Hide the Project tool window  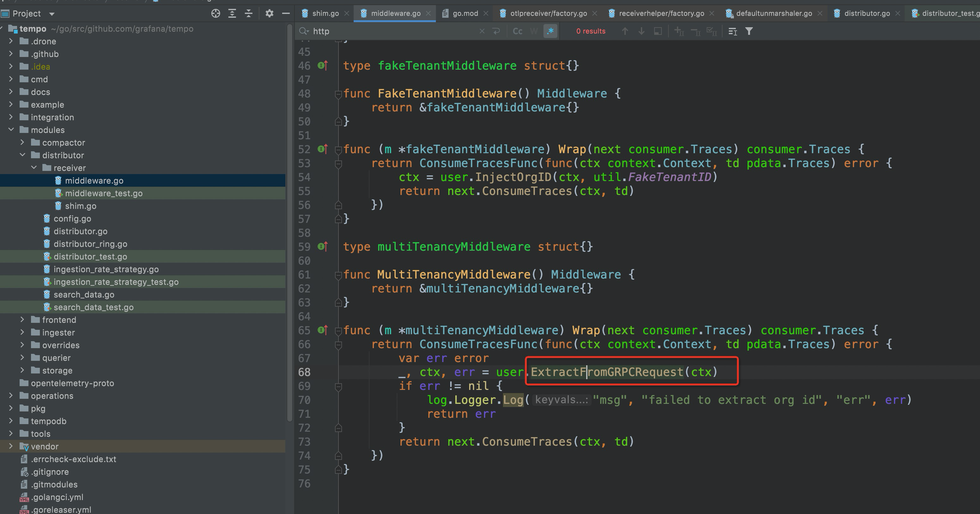(286, 13)
